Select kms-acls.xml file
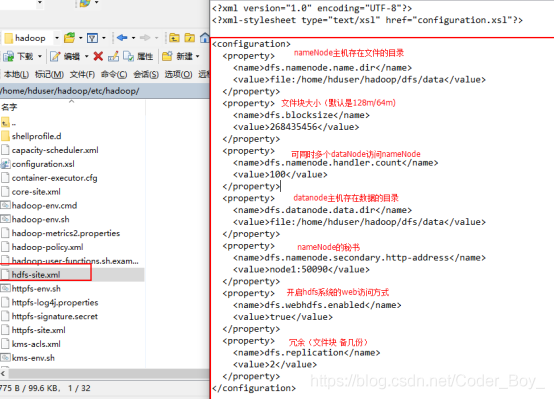 point(31,344)
